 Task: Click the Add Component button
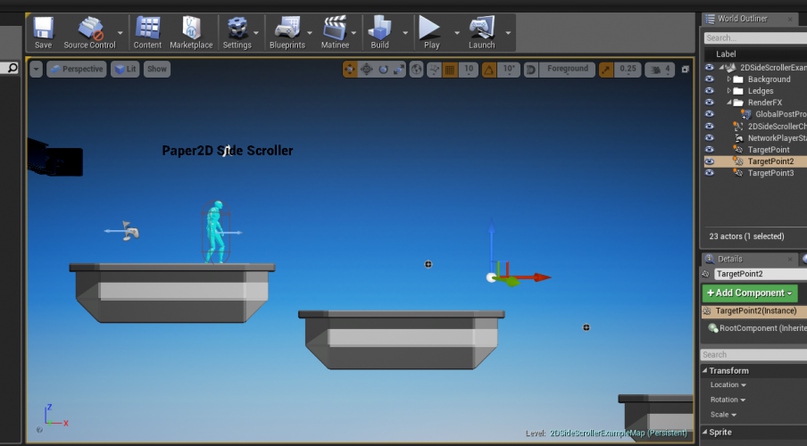(x=749, y=293)
